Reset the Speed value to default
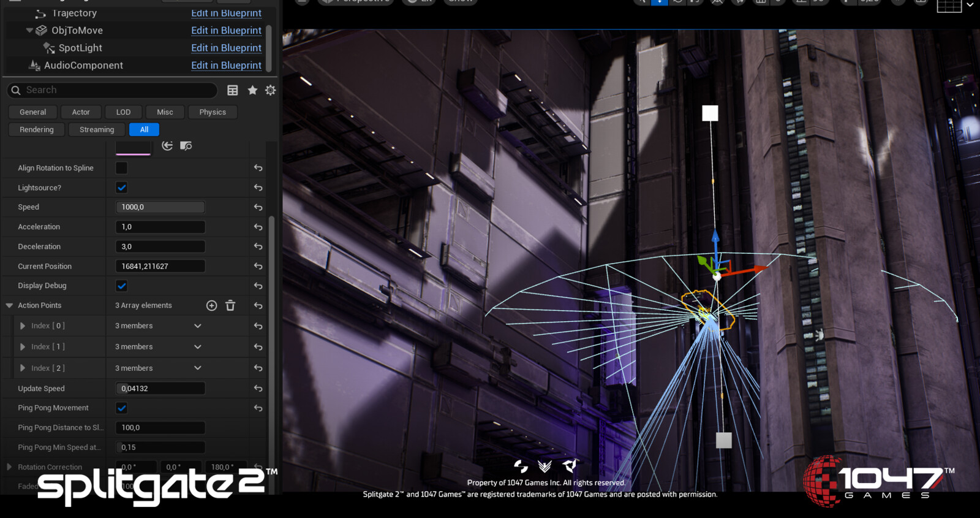980x518 pixels. [258, 207]
